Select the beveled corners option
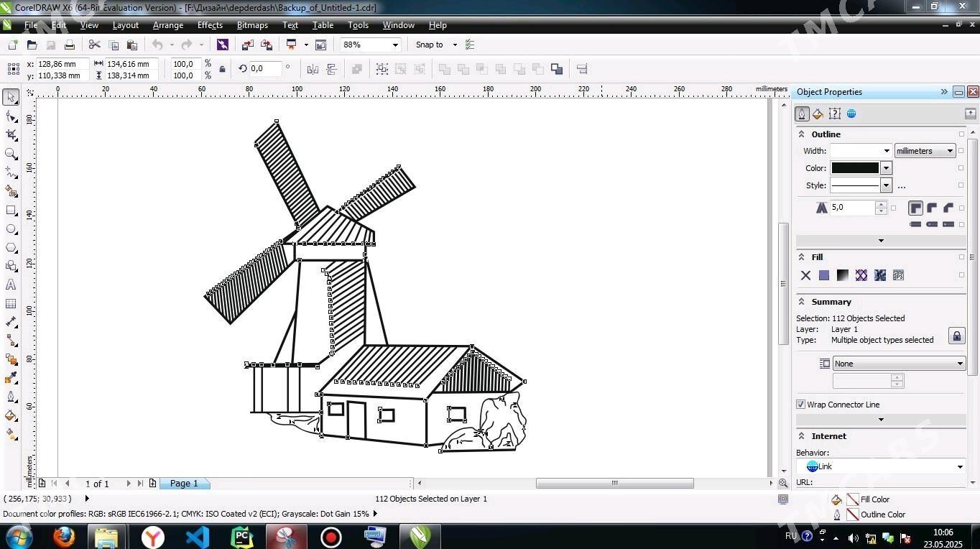The width and height of the screenshot is (980, 549). click(948, 208)
